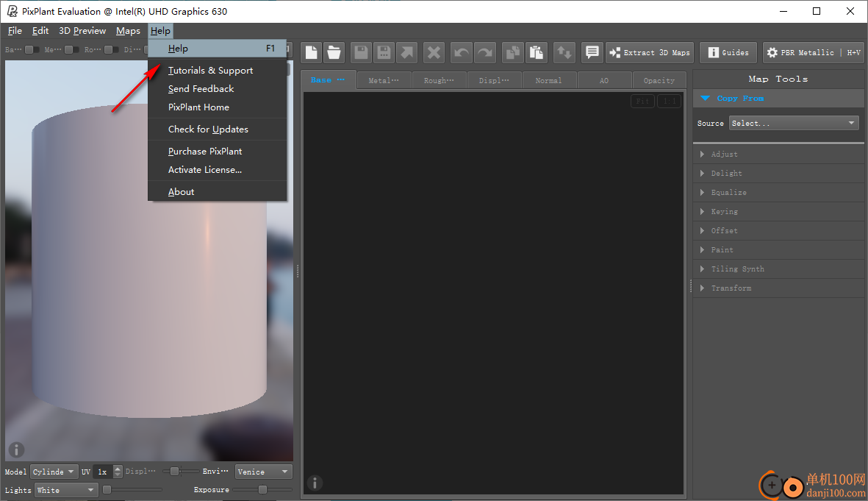Choose Send Feedback from Help menu
The width and height of the screenshot is (868, 501).
[217, 89]
